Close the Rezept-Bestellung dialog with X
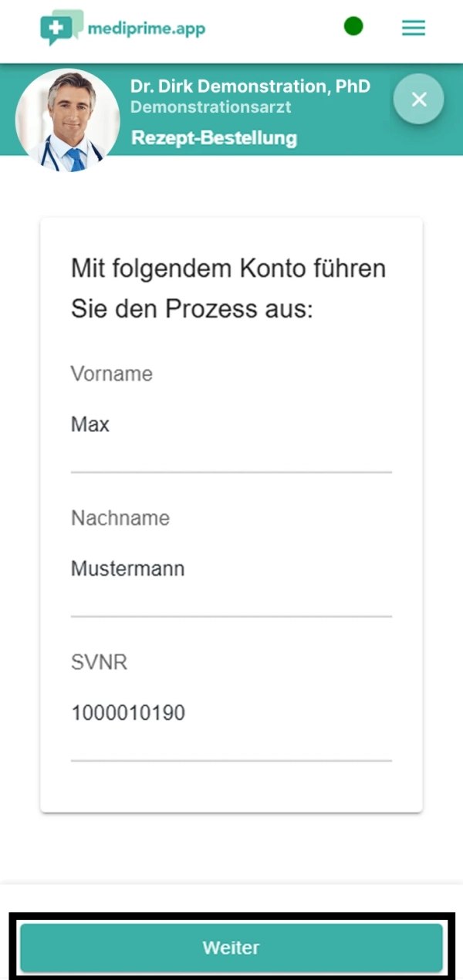Screen dimensions: 463x980 click(x=418, y=99)
